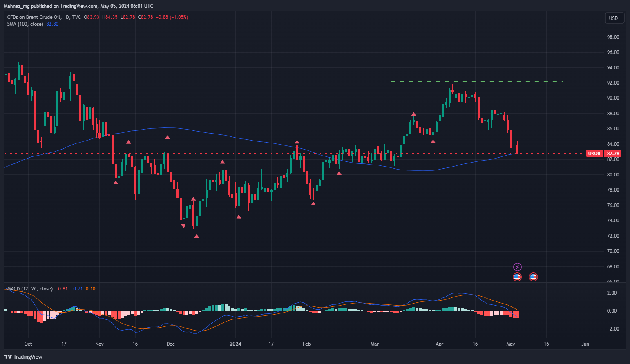630x364 pixels.
Task: Click the MACD signal value 0.10
Action: click(x=90, y=289)
